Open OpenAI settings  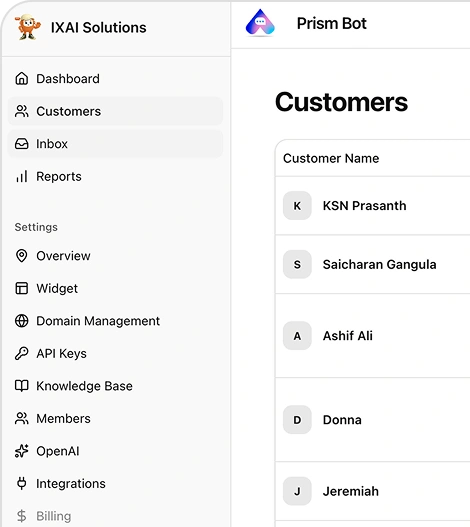coord(115,451)
